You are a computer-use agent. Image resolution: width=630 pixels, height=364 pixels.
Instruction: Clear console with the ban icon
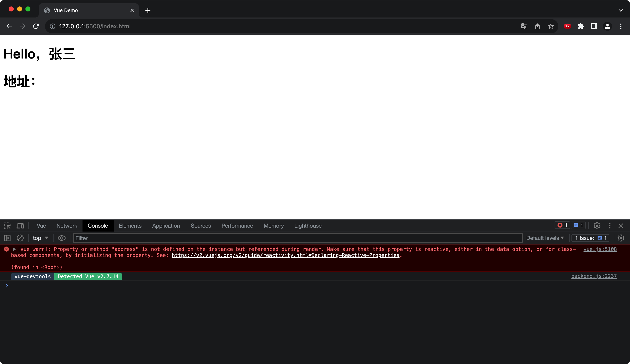[x=20, y=238]
